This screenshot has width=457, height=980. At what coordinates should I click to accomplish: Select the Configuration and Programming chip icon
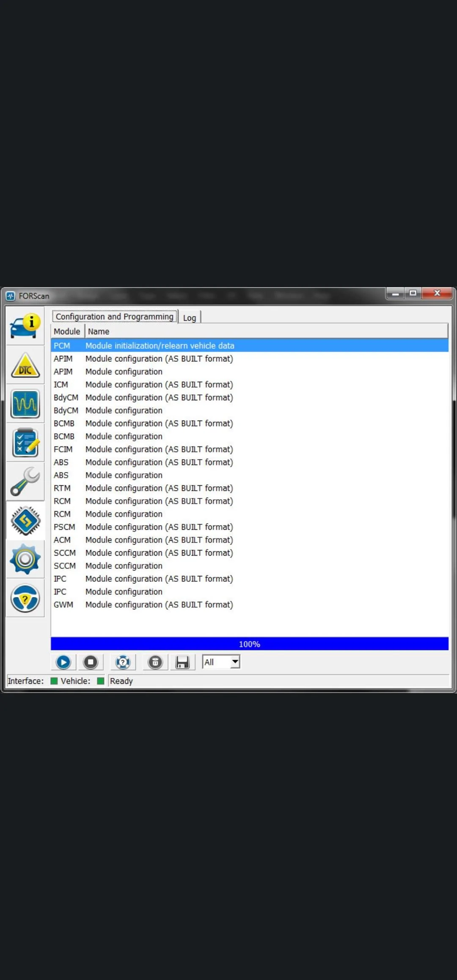pyautogui.click(x=25, y=520)
